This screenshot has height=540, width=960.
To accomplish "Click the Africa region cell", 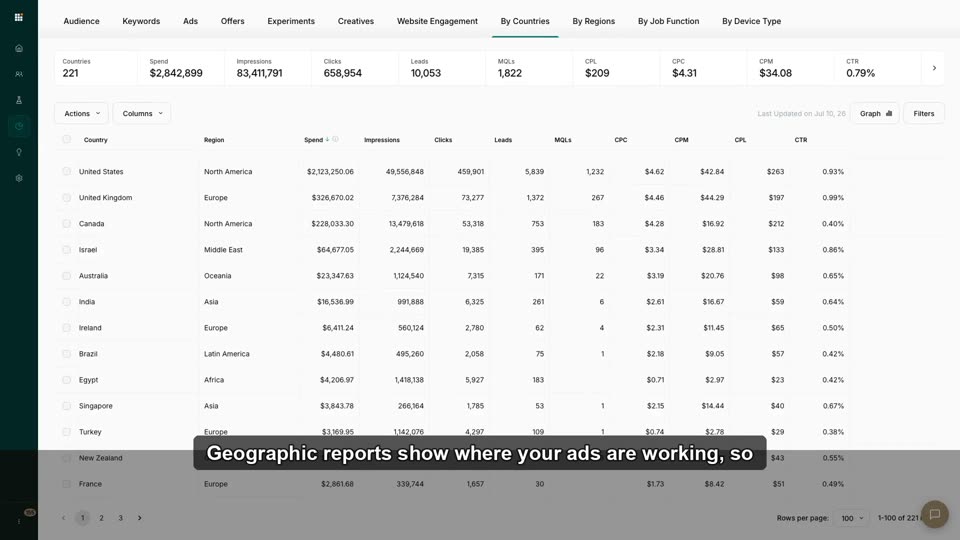I will point(214,380).
